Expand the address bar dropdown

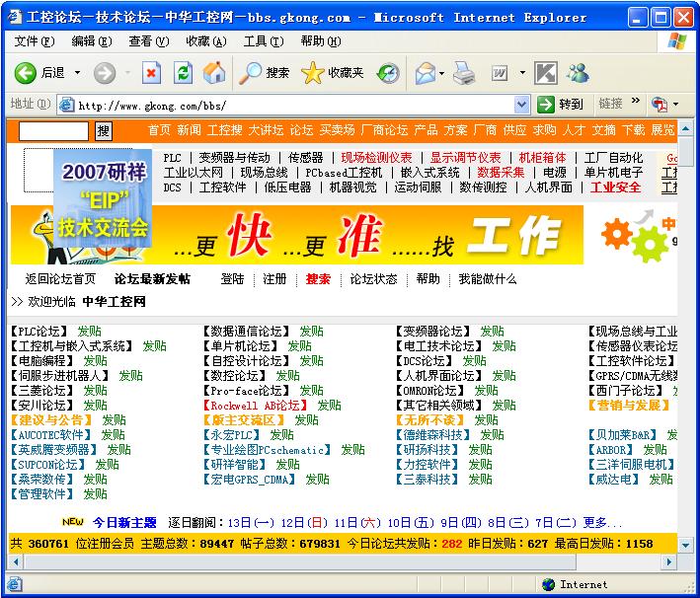[x=521, y=105]
